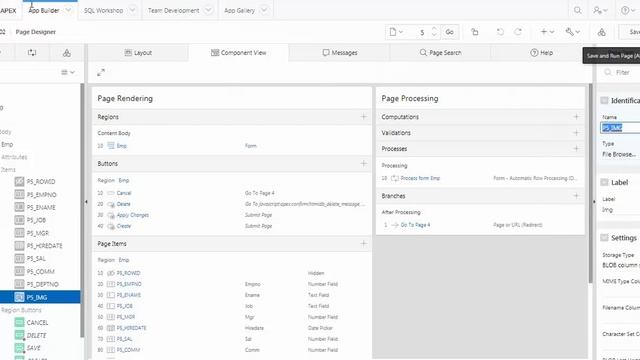The image size is (640, 360).
Task: Open the help question mark menu
Action: point(628,10)
